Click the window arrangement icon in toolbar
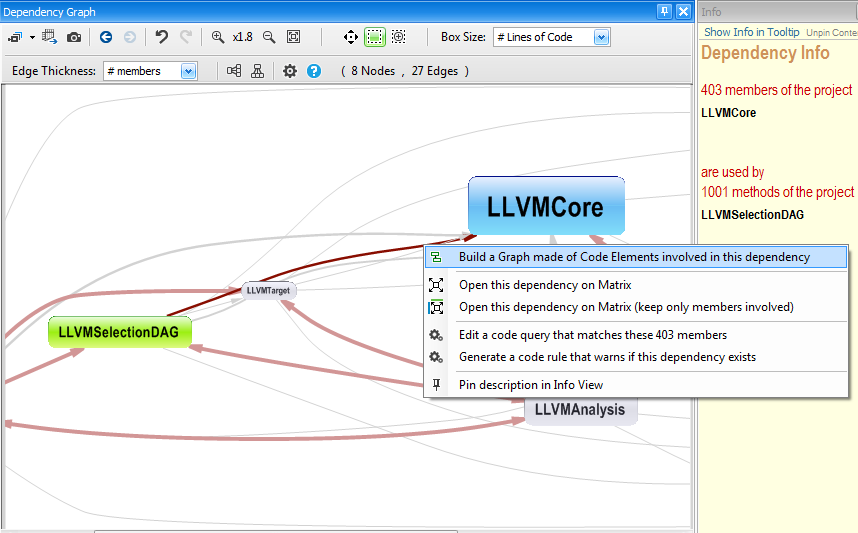The image size is (858, 533). pos(15,37)
